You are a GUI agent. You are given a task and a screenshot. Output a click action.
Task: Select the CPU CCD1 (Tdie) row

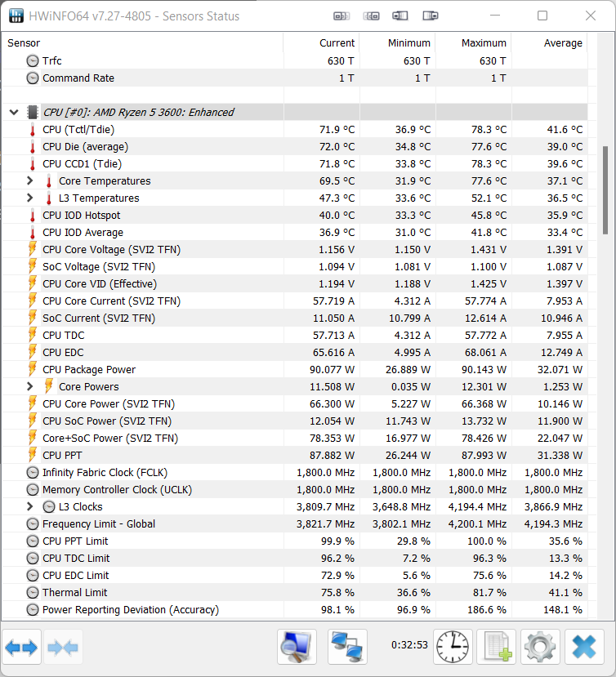295,163
